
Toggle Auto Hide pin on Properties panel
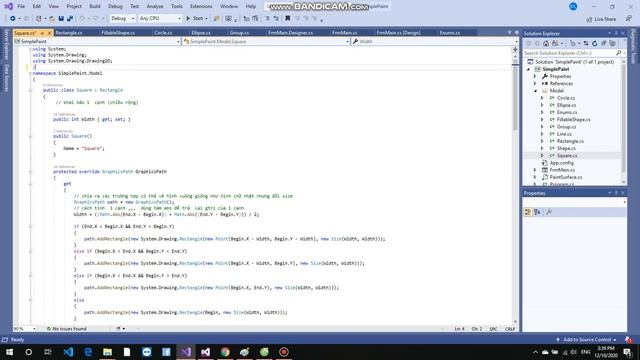(x=616, y=193)
